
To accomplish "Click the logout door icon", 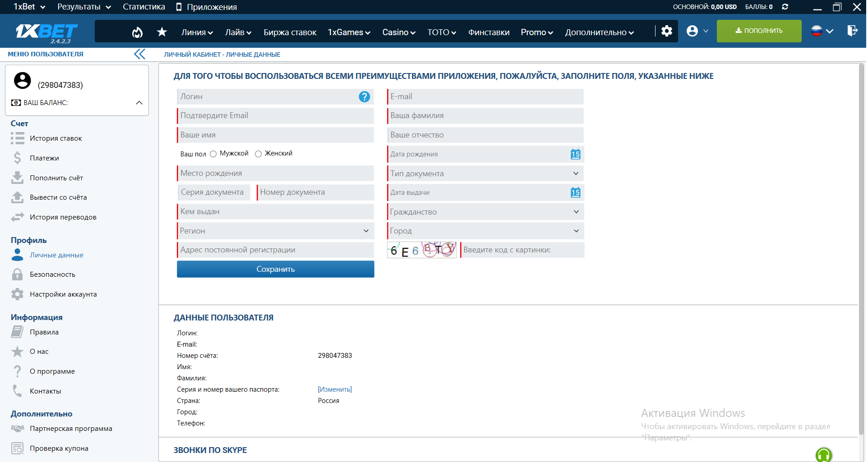I will click(x=852, y=31).
